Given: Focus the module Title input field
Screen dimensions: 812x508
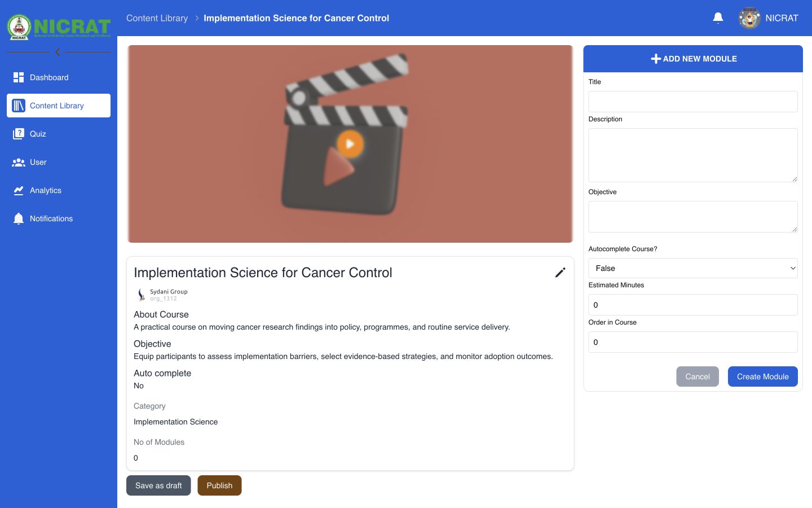Looking at the screenshot, I should point(693,102).
